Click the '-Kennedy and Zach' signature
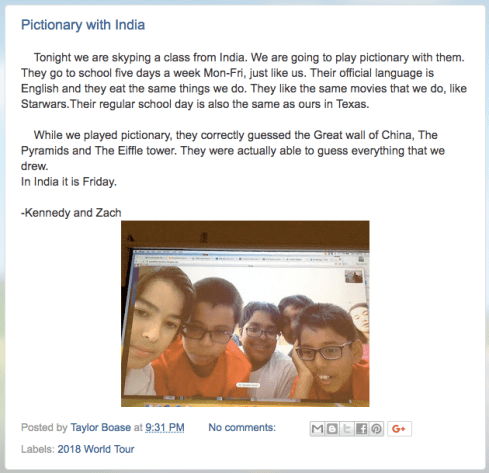This screenshot has height=473, width=489. point(71,213)
